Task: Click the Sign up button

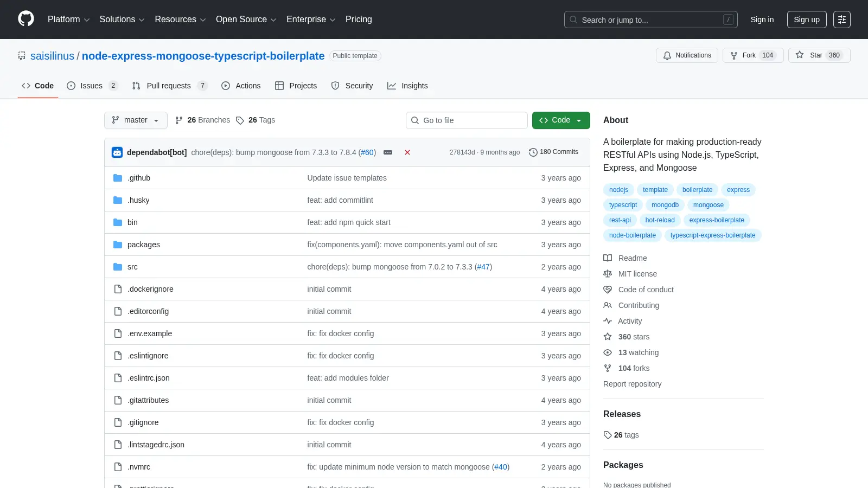Action: click(x=807, y=20)
